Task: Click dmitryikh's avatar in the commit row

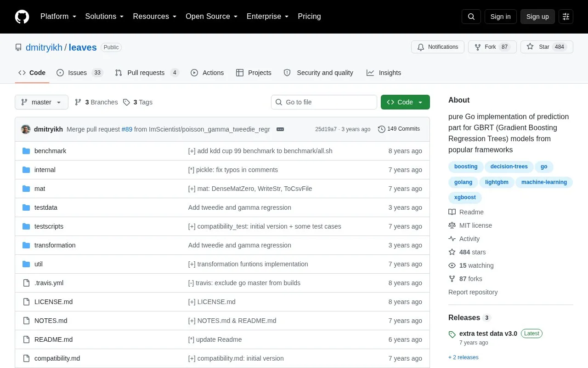Action: point(26,129)
